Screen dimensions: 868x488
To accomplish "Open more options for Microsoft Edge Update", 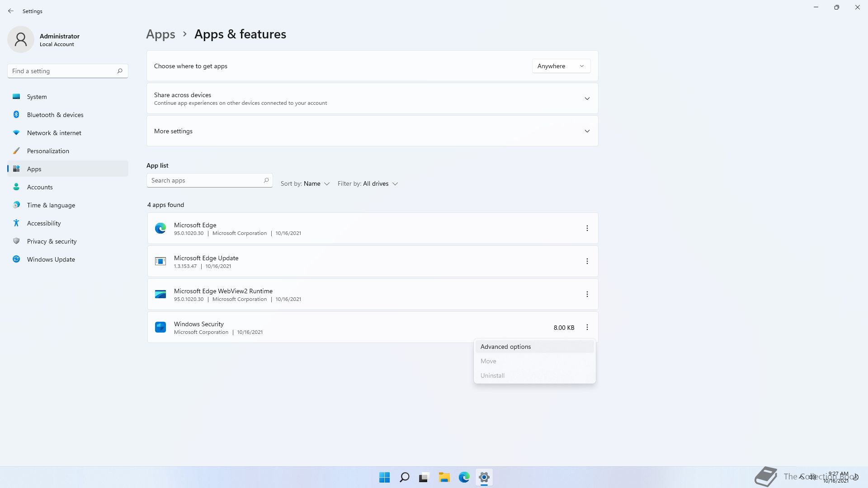I will tap(587, 261).
